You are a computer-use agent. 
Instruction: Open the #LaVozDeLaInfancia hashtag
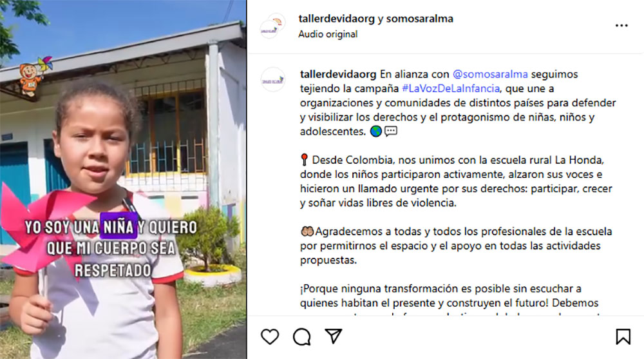(451, 88)
